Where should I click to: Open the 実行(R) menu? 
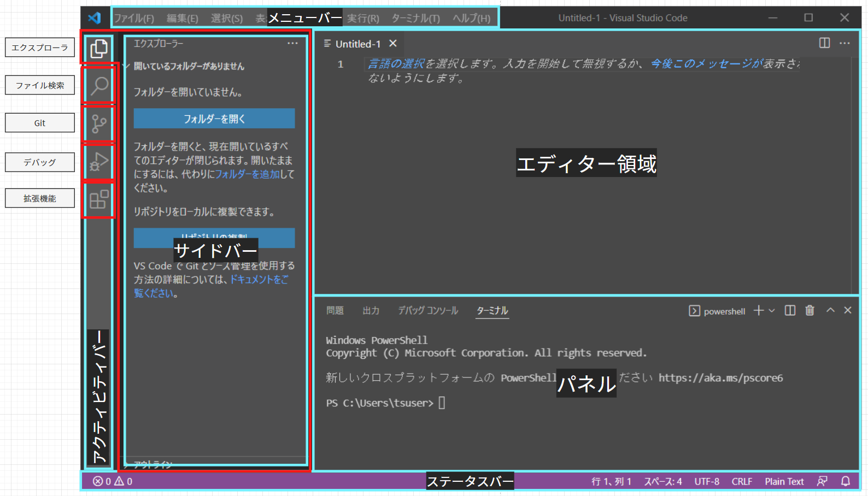(x=363, y=18)
